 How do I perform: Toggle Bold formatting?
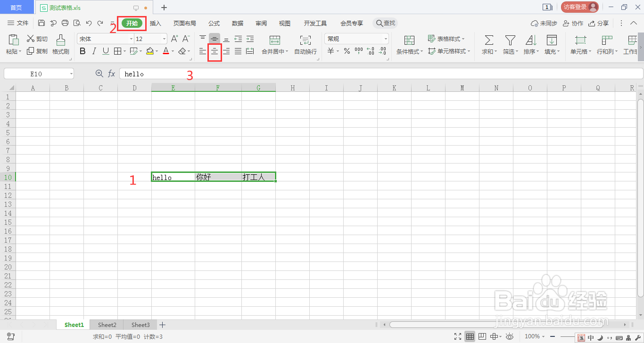[x=83, y=51]
